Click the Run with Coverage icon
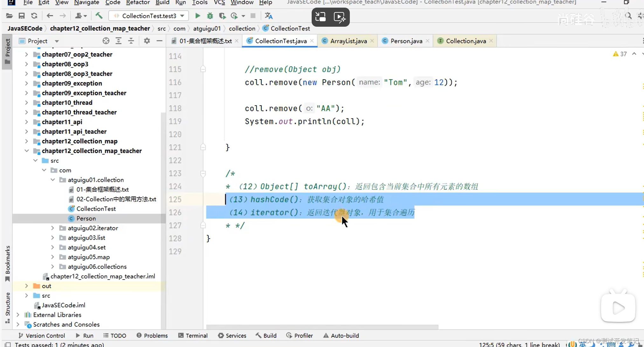Image resolution: width=644 pixels, height=347 pixels. coord(222,16)
